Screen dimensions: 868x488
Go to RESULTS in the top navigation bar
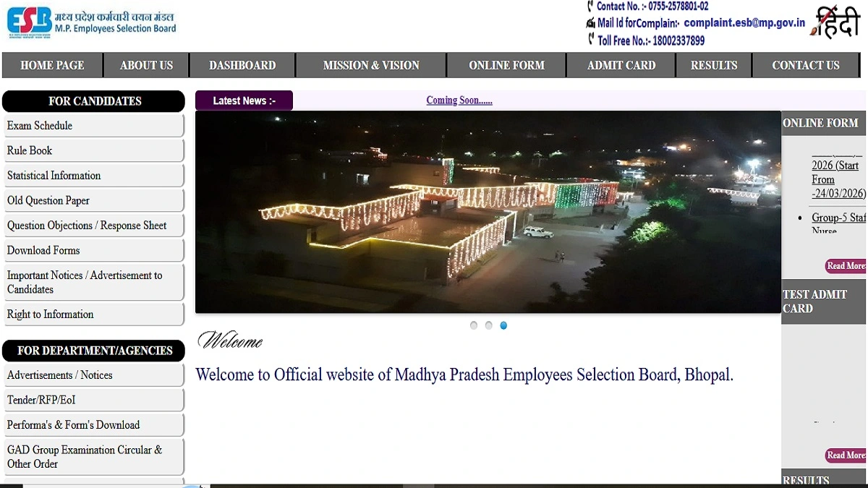coord(713,65)
